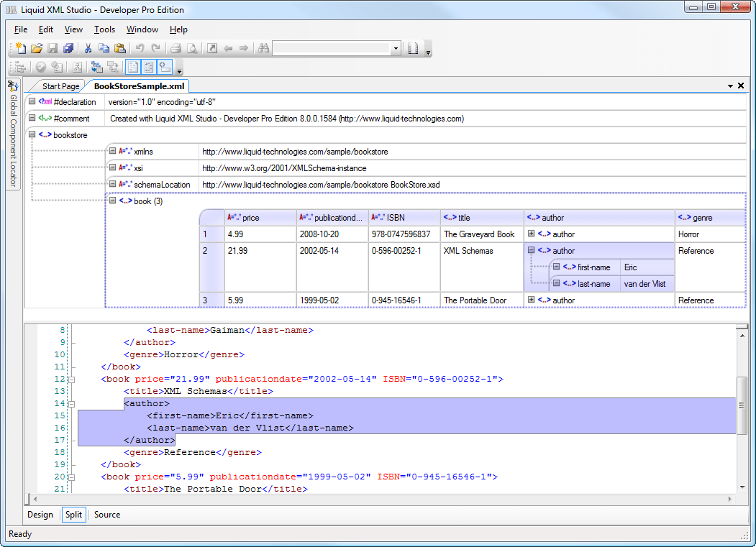Select the genre column header

(710, 217)
